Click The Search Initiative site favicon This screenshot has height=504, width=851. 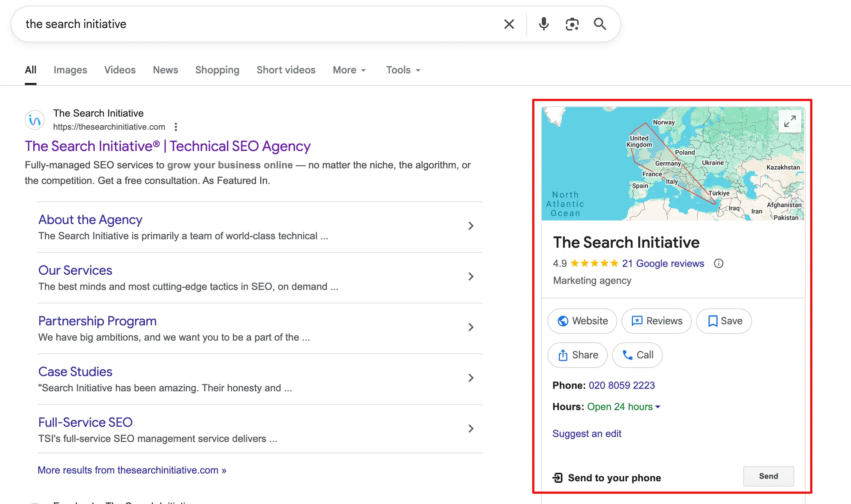pos(35,120)
